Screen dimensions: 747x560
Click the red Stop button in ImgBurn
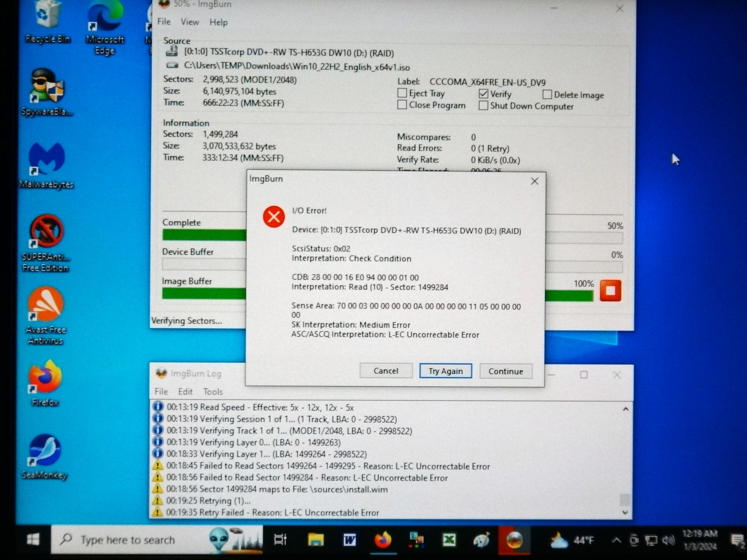click(x=610, y=291)
